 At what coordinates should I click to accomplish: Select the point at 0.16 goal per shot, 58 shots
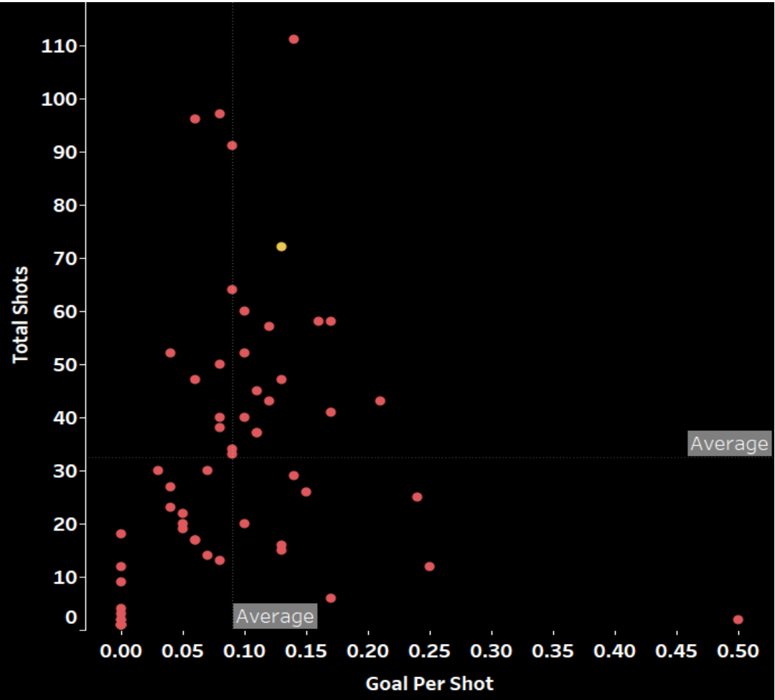click(319, 321)
